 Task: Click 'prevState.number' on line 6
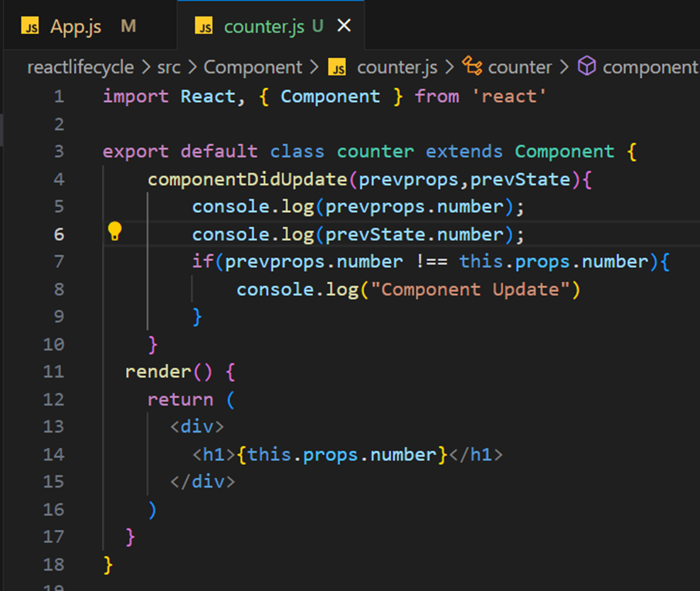[x=414, y=235]
